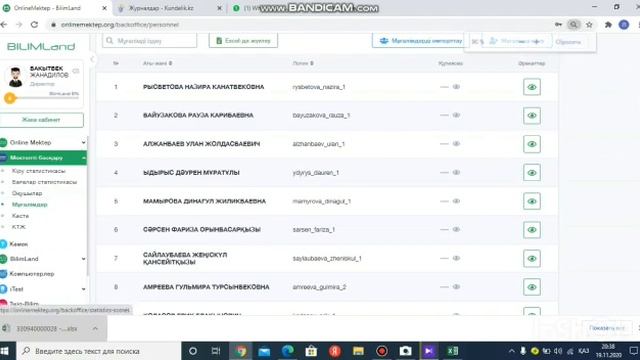The width and height of the screenshot is (640, 360).
Task: Reveal password for saylaubaeva_zheniskul_1
Action: click(x=456, y=258)
